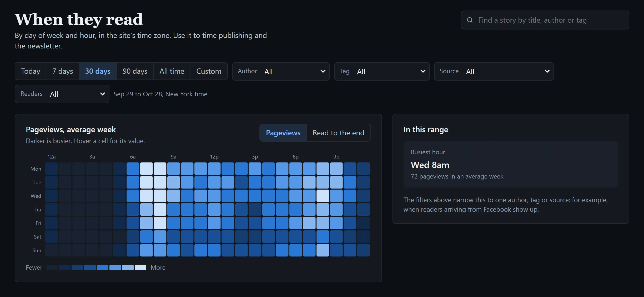Switch to the 7 days range

tap(63, 71)
